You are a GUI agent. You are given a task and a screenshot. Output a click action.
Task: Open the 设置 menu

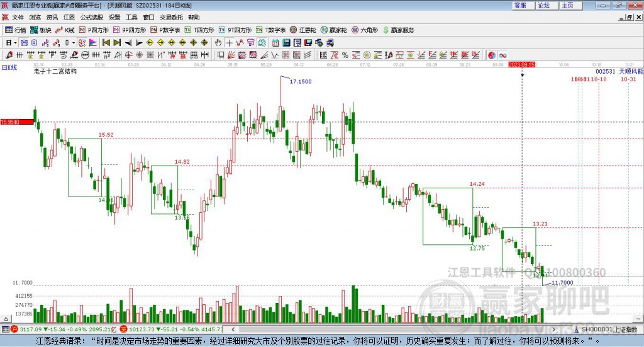(x=114, y=17)
